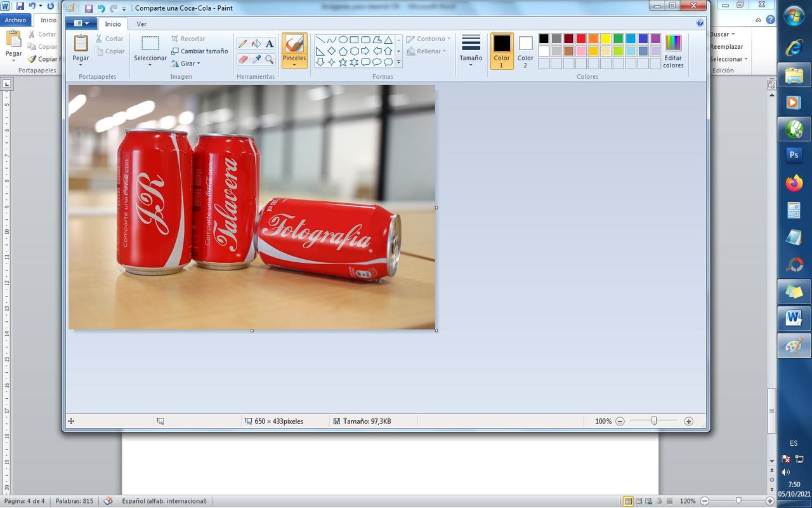Open the Pegar dropdown arrow in Paint
Screen dimensions: 812x508
click(81, 64)
